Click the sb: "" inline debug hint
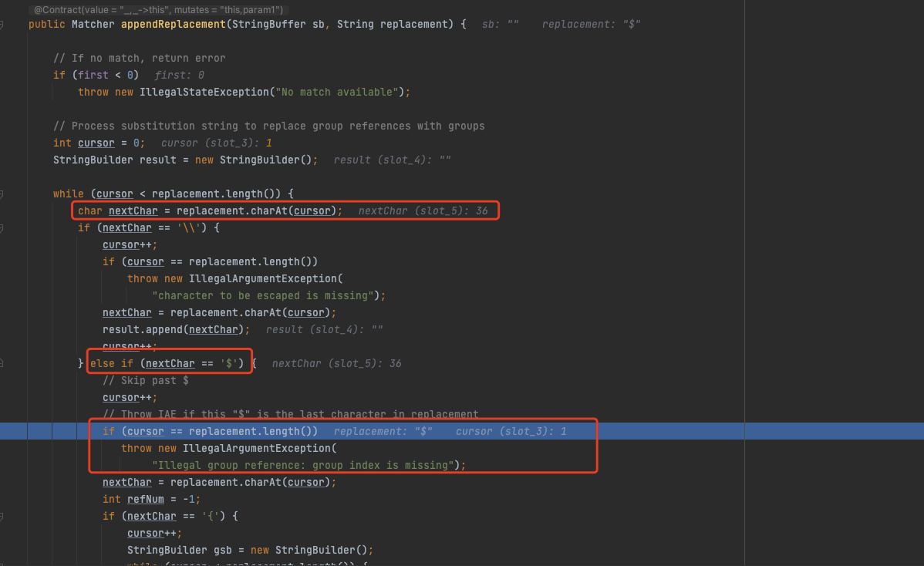Viewport: 924px width, 566px height. (501, 24)
